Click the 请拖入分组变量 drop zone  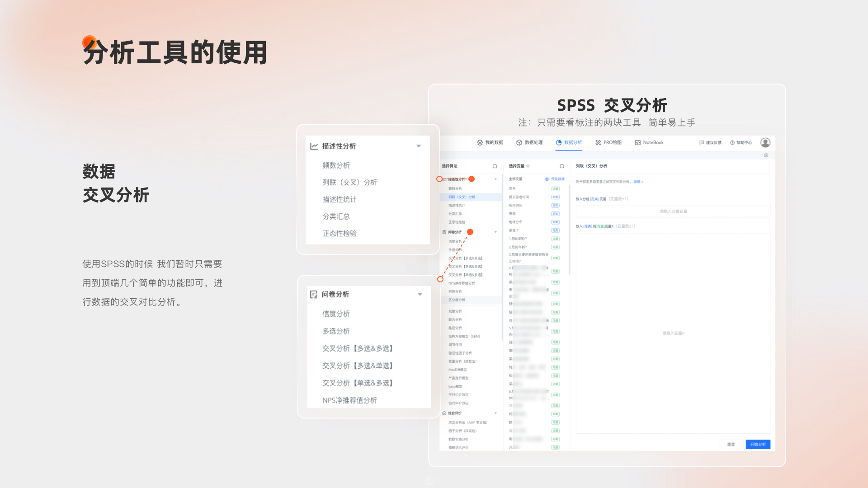click(x=673, y=211)
